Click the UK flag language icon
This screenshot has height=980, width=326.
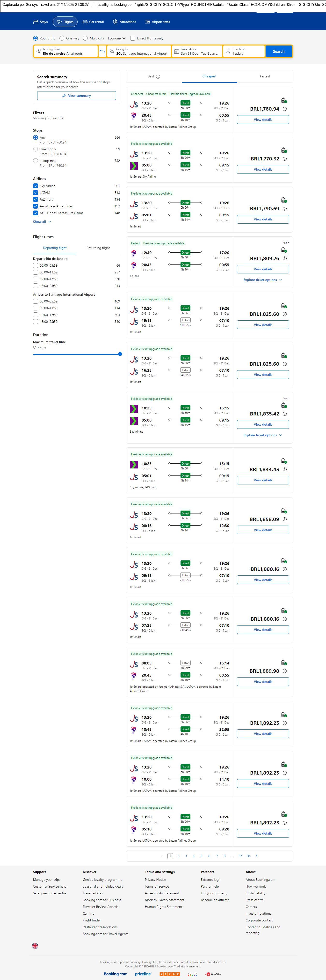pos(35,945)
